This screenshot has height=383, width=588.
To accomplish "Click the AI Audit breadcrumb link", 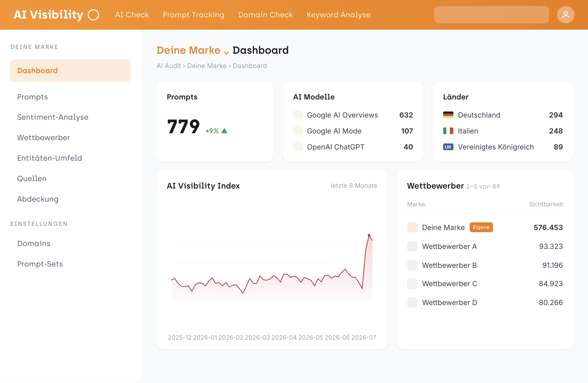I will pyautogui.click(x=169, y=66).
